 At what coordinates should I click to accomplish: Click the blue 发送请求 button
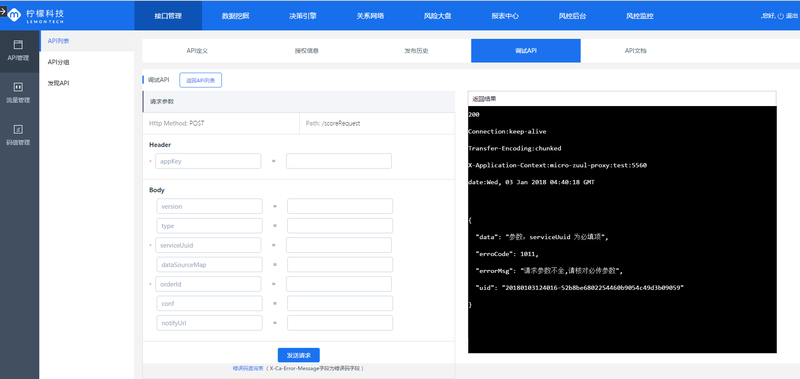298,355
